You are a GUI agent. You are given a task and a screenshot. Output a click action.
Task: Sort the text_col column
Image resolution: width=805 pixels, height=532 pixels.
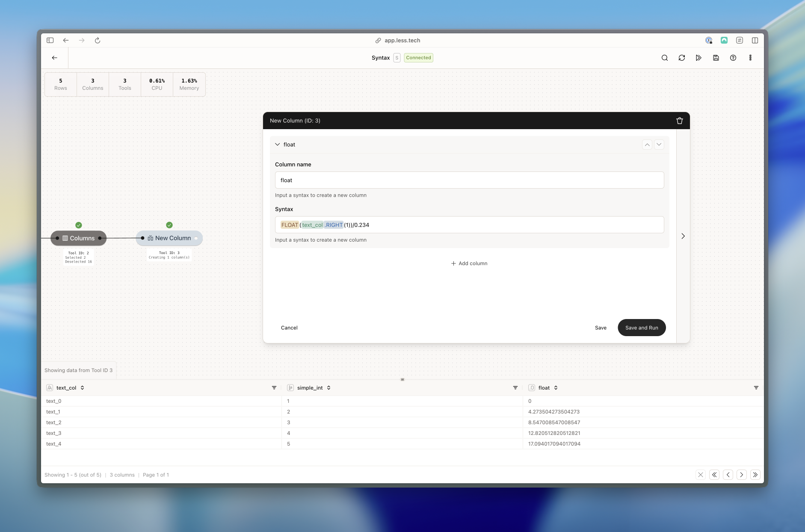[x=82, y=388]
